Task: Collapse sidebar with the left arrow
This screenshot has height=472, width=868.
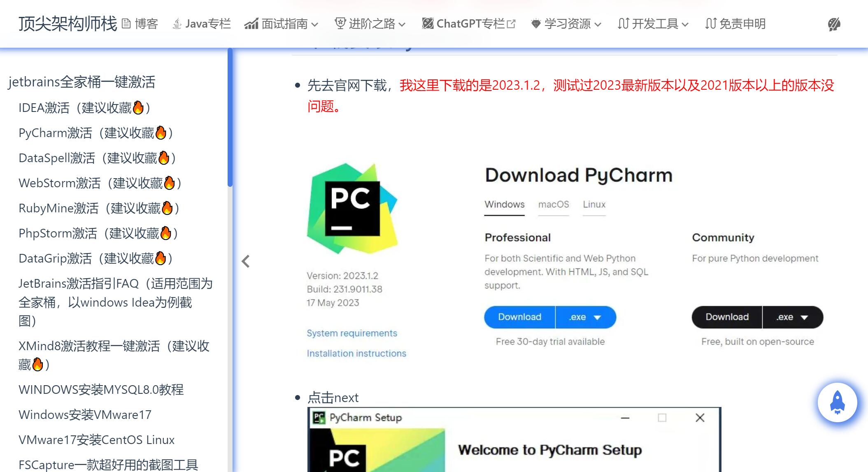Action: tap(246, 261)
